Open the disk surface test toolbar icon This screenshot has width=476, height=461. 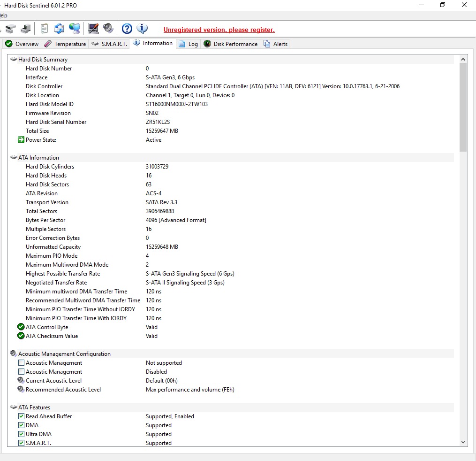tap(11, 29)
